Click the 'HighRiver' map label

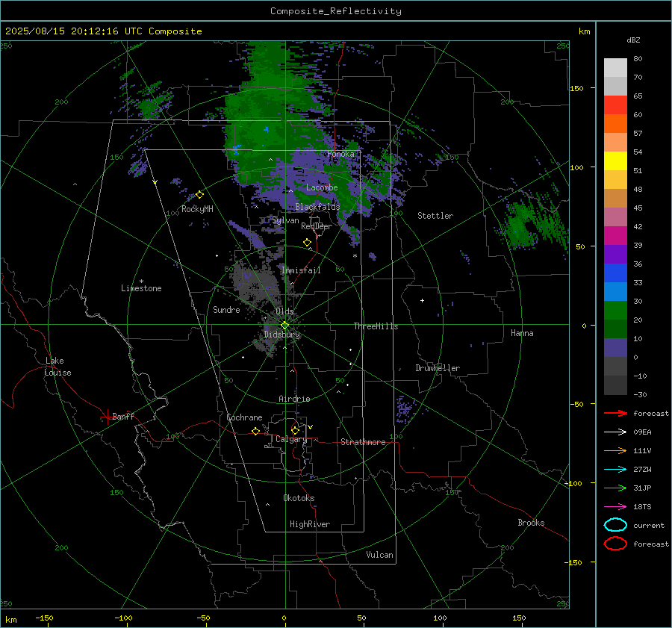click(x=310, y=524)
